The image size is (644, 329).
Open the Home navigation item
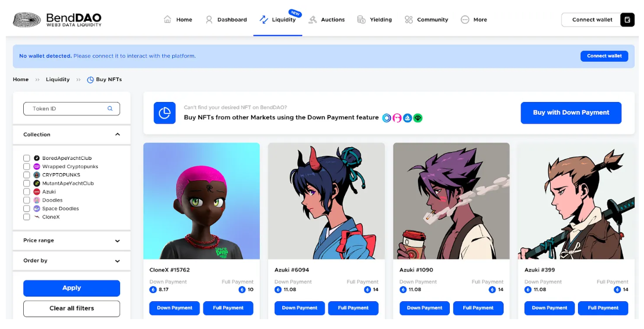(178, 19)
